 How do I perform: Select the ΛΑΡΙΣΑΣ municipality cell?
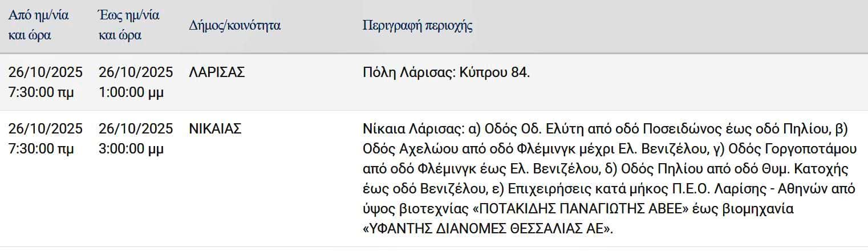(x=217, y=72)
